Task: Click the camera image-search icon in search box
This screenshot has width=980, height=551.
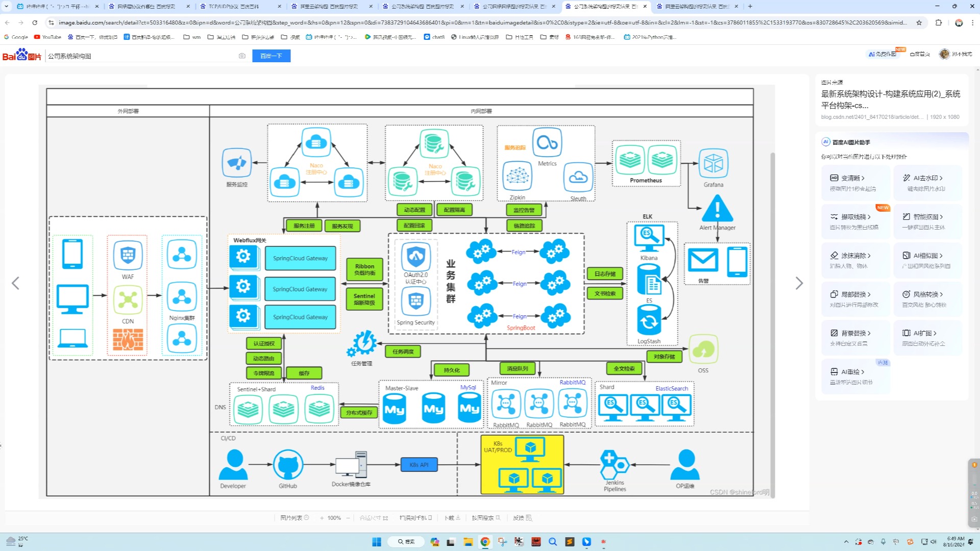Action: click(x=242, y=56)
